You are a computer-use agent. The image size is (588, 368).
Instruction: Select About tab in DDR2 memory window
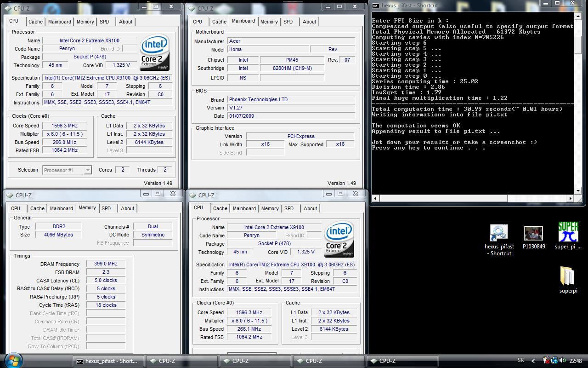128,208
